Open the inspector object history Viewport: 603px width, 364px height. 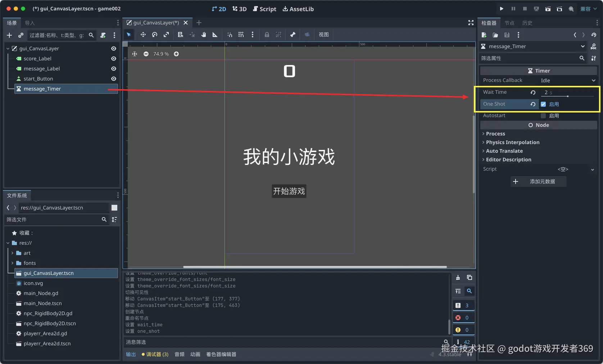[x=594, y=35]
